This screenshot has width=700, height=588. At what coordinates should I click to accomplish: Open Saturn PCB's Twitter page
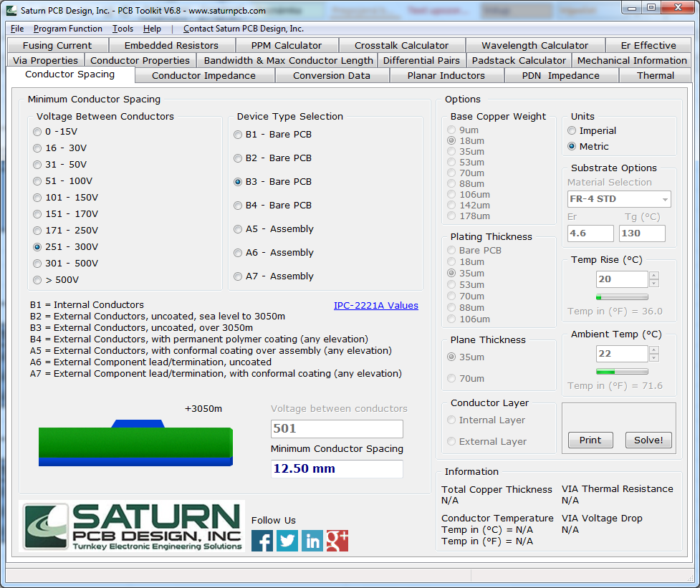[287, 541]
